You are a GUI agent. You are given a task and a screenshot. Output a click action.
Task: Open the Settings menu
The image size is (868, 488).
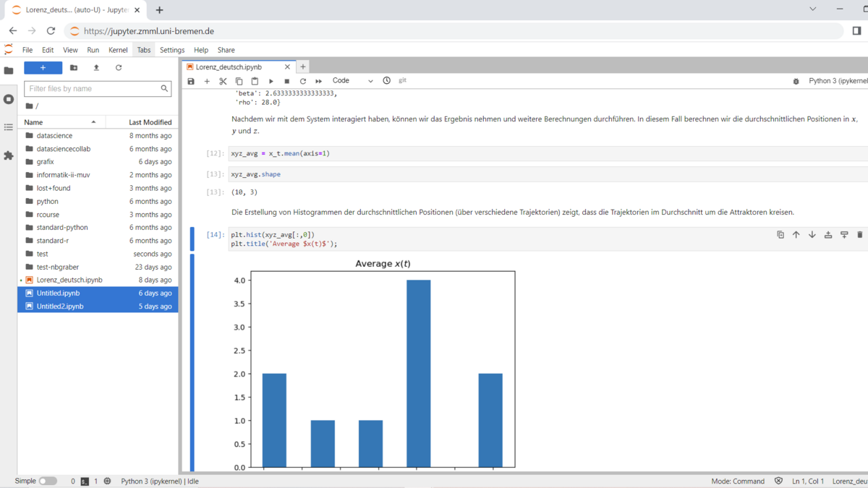172,50
